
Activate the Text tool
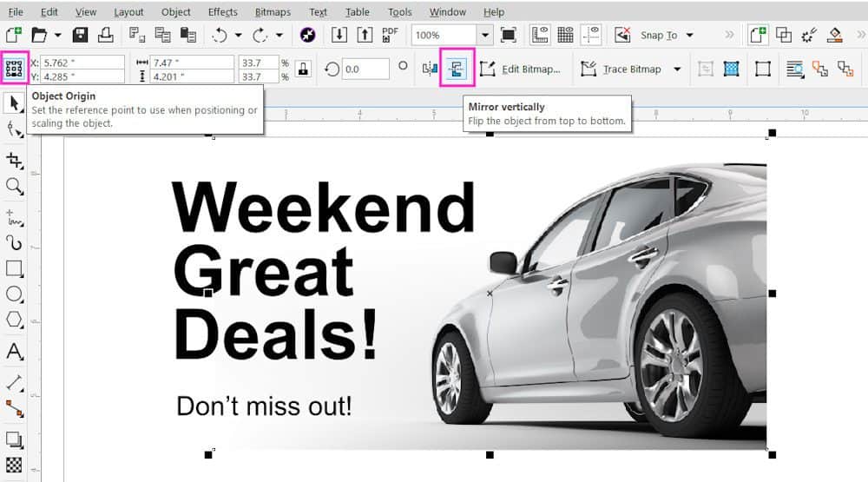14,352
